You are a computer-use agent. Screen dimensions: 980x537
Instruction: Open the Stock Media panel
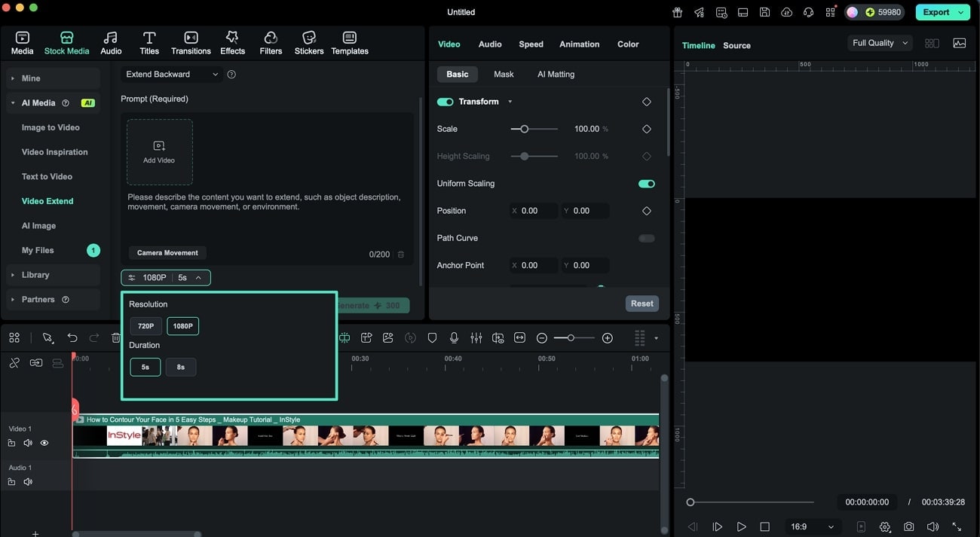66,41
